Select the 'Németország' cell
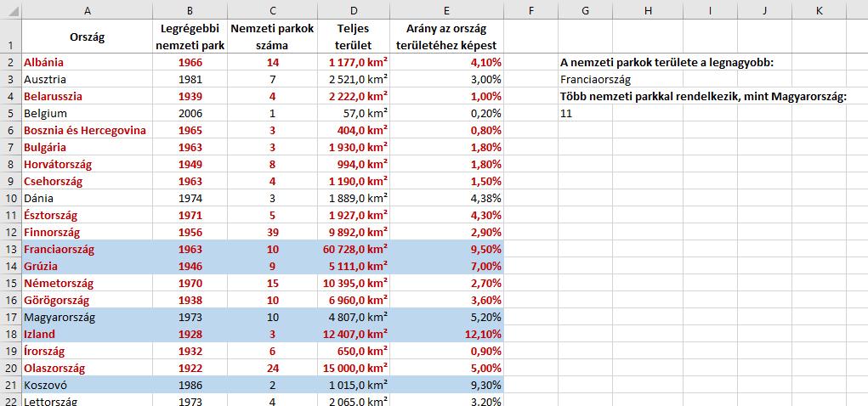 tap(88, 283)
